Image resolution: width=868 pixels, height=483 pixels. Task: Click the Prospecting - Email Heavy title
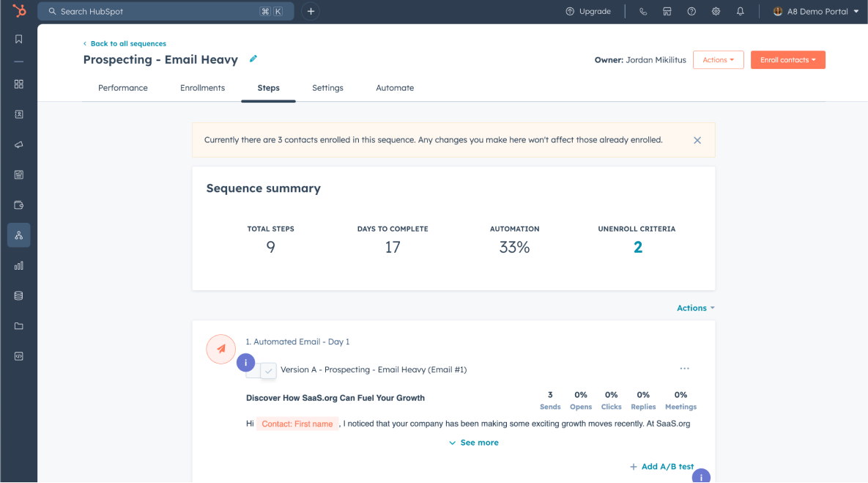click(x=160, y=60)
